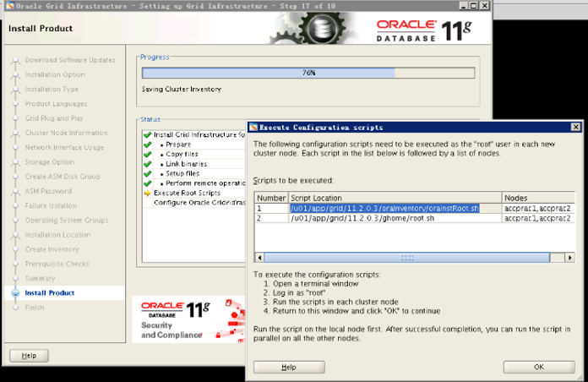
Task: Click yellow arrow icon beside Execute Root Scripts
Action: pos(147,194)
